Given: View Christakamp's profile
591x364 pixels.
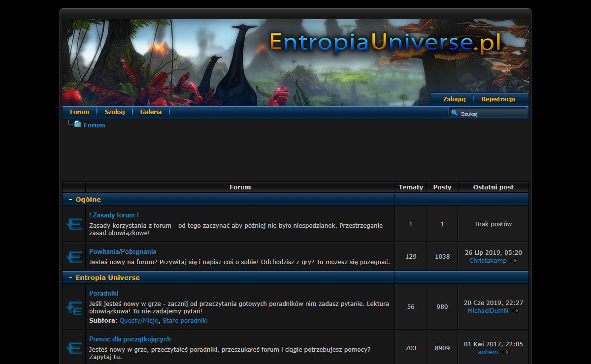Looking at the screenshot, I should pyautogui.click(x=488, y=260).
